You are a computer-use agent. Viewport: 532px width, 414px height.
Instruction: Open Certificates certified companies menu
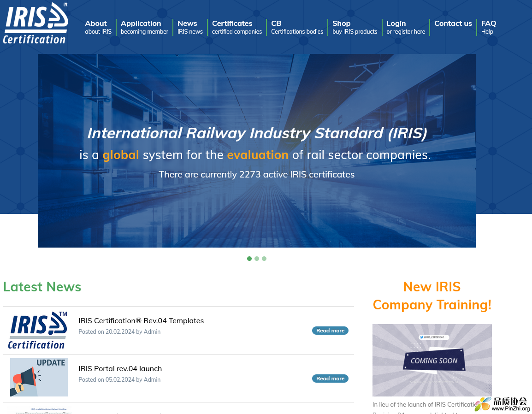(237, 27)
